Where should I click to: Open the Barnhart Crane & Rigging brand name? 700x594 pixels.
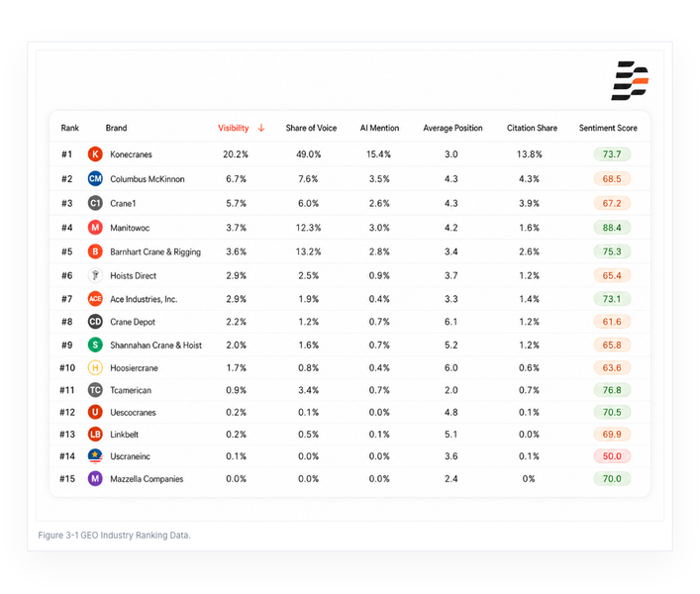[155, 251]
